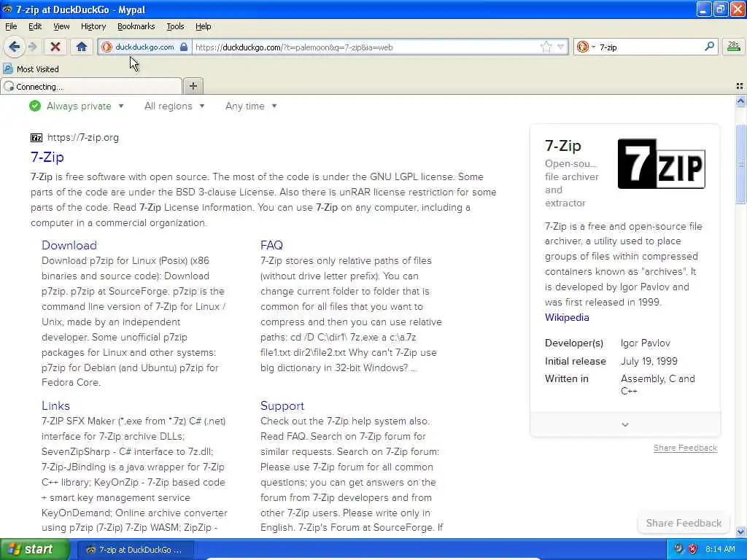Click the 7z favicon beside 7-zip.org

pos(36,138)
